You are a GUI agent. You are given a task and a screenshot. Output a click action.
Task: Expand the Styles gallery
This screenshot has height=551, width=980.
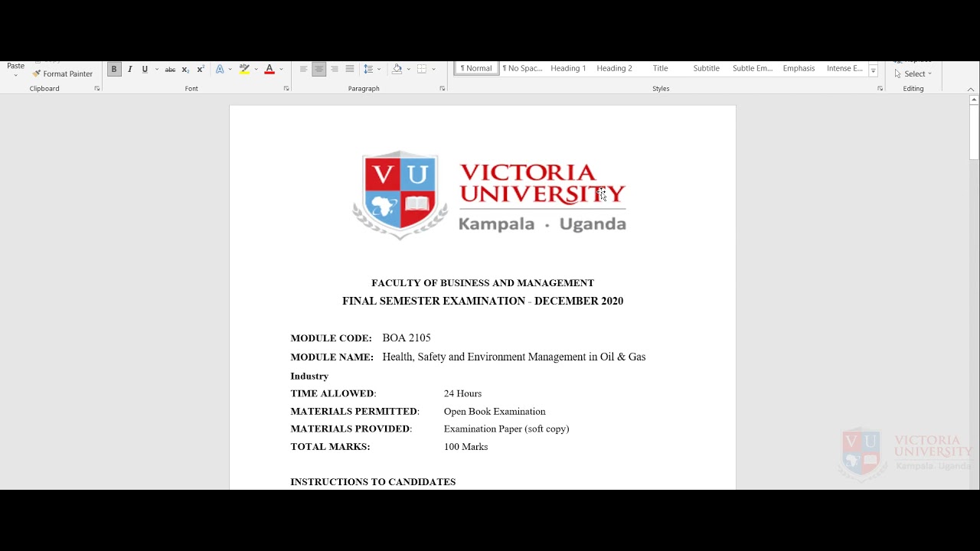click(873, 71)
